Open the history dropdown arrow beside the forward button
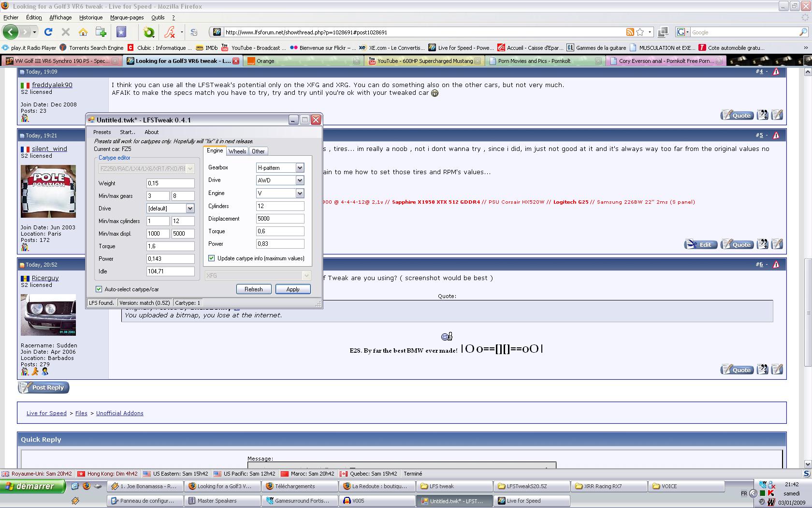The width and height of the screenshot is (812, 508). [34, 32]
